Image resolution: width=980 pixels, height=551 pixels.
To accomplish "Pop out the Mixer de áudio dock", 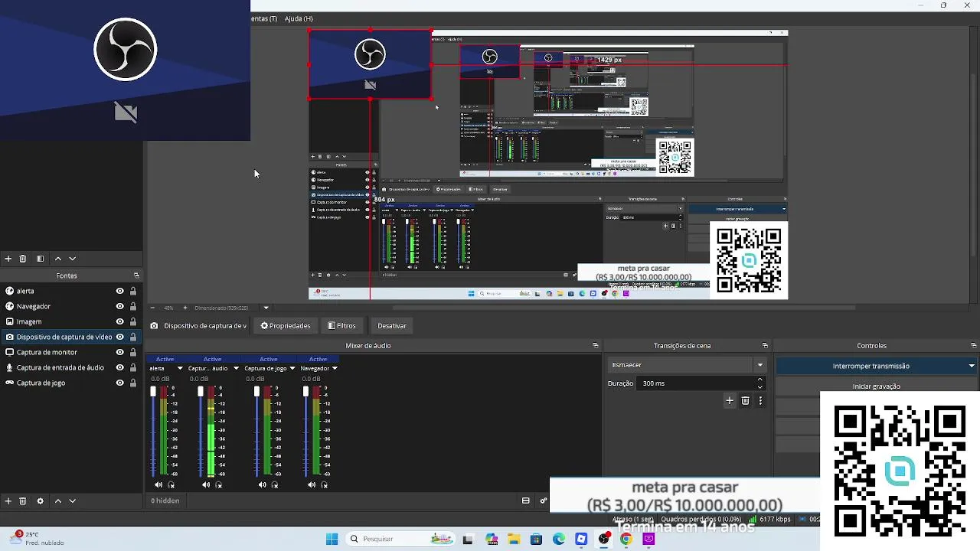I will (596, 345).
